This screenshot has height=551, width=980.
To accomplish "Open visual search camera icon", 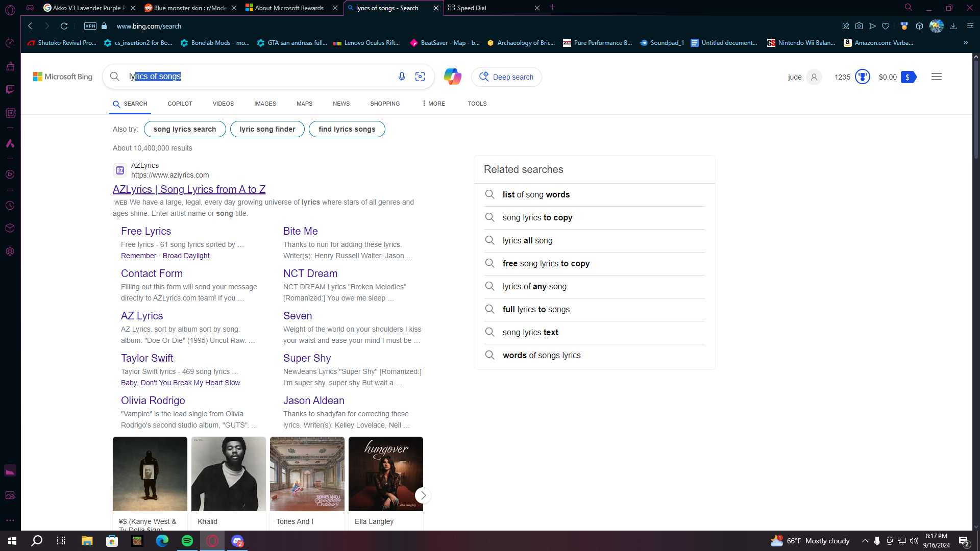I will (420, 77).
